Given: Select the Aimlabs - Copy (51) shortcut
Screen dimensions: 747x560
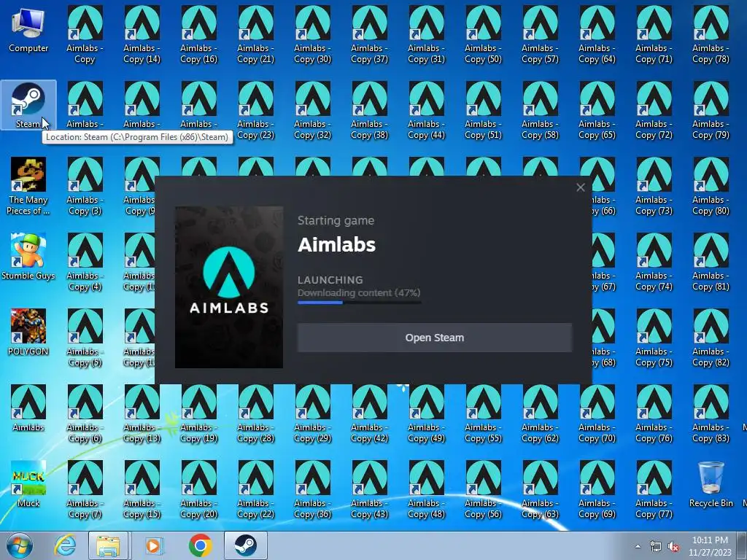Looking at the screenshot, I should pyautogui.click(x=483, y=111).
